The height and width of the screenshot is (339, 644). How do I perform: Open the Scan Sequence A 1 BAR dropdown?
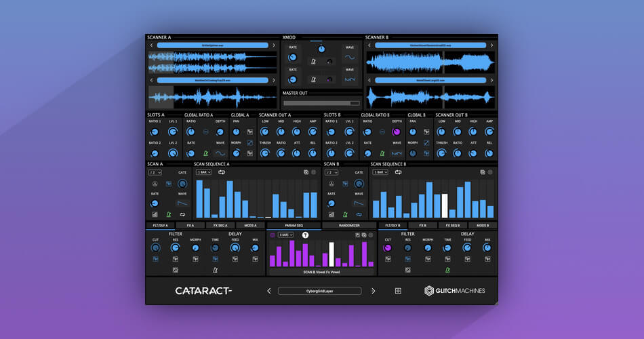(204, 172)
